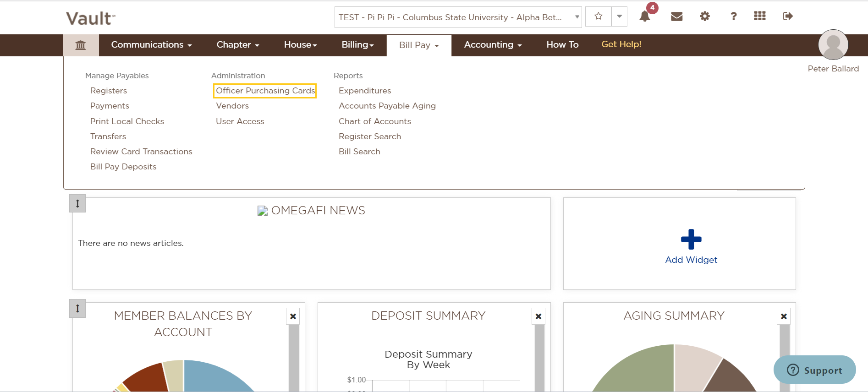Image resolution: width=868 pixels, height=392 pixels.
Task: Click the Get Help! link
Action: coord(621,44)
